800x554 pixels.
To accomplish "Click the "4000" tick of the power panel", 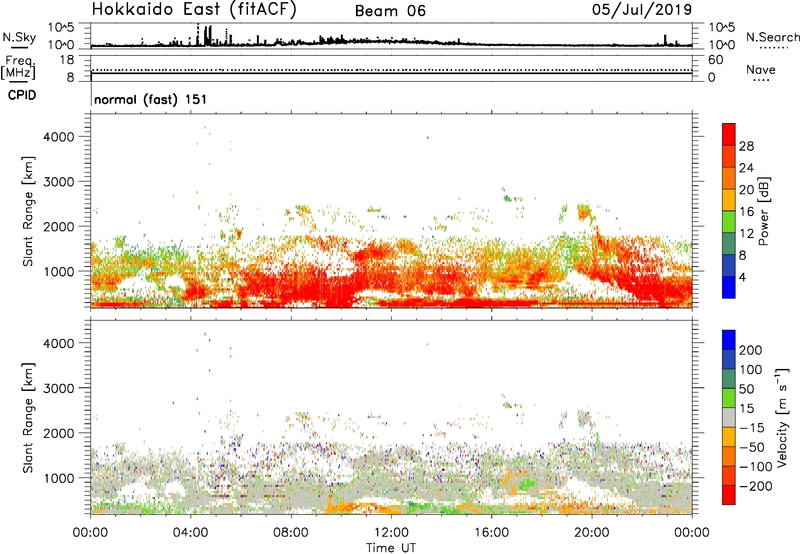I will click(58, 137).
